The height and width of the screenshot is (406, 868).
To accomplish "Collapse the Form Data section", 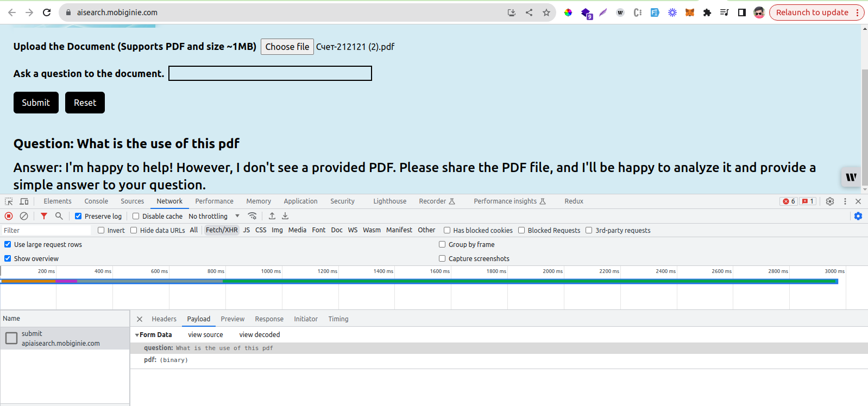I will coord(137,335).
